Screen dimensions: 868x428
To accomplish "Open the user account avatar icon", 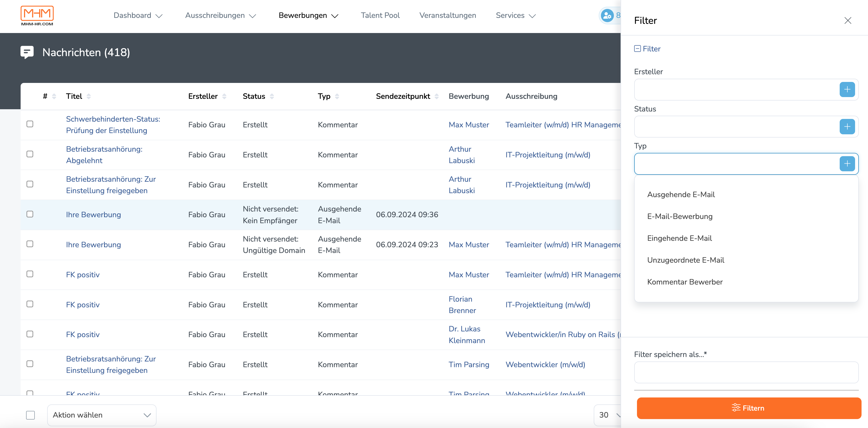I will coord(607,15).
